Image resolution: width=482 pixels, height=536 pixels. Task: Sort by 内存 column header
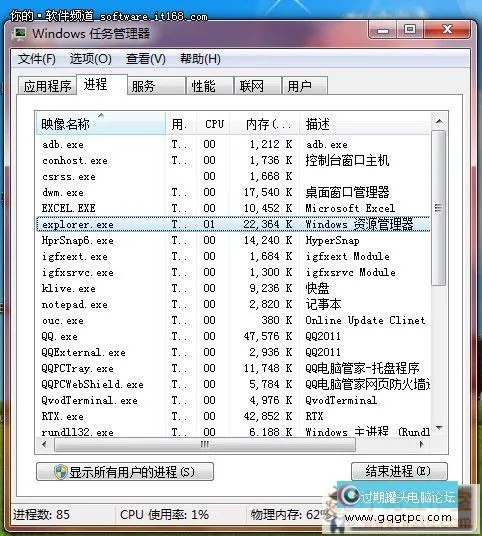coord(265,124)
